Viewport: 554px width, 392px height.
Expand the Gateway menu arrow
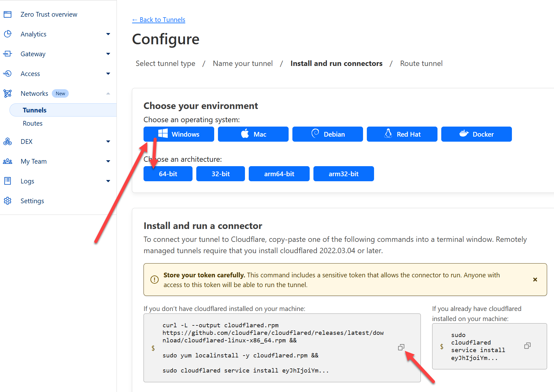pos(108,54)
